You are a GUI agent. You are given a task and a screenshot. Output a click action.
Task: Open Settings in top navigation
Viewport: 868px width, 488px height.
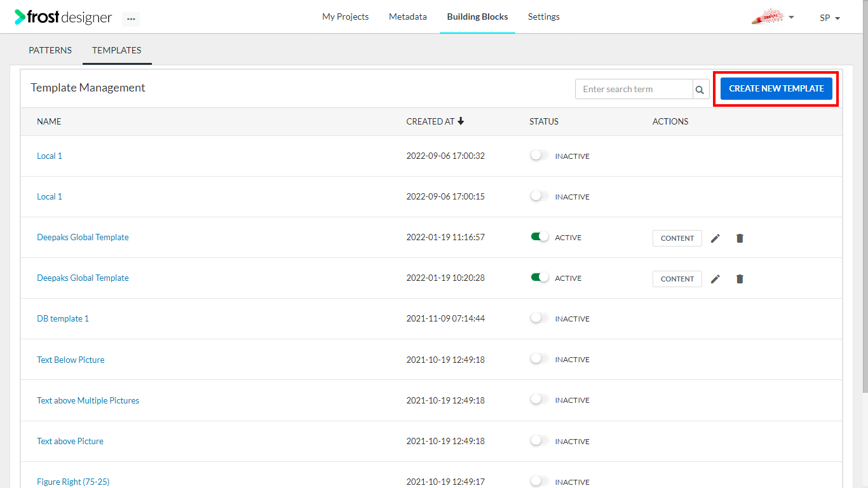coord(544,17)
